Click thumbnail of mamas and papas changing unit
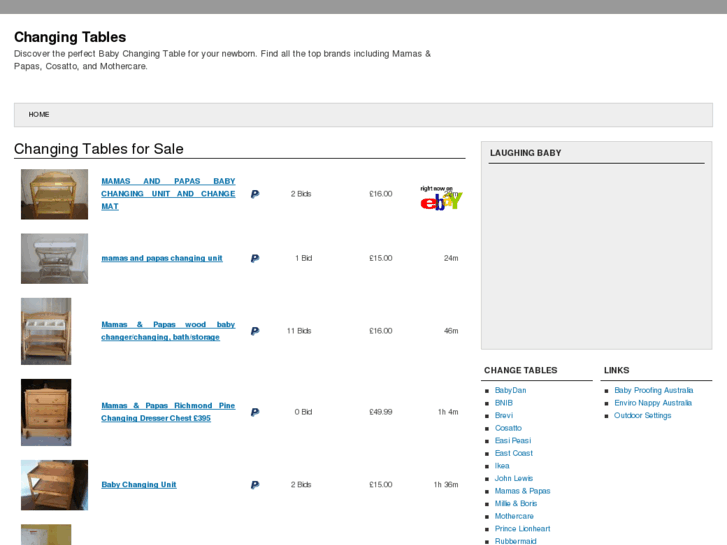Viewport: 727px width, 545px height. click(54, 258)
